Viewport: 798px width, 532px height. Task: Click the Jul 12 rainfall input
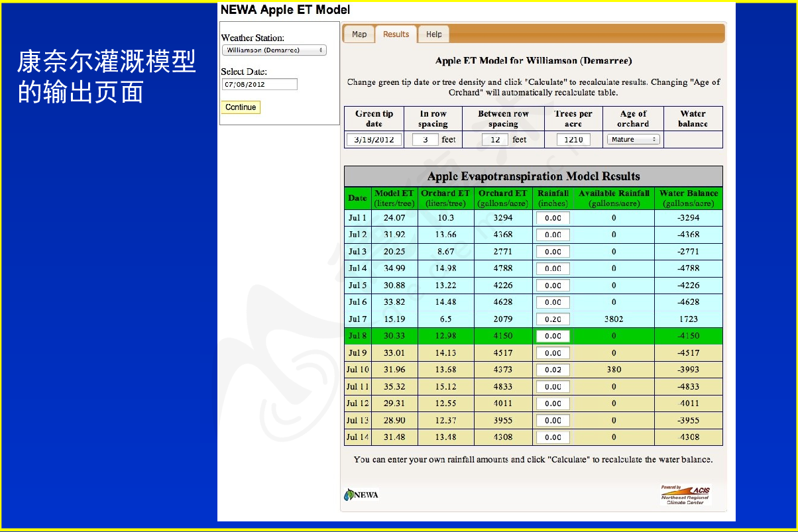click(553, 403)
